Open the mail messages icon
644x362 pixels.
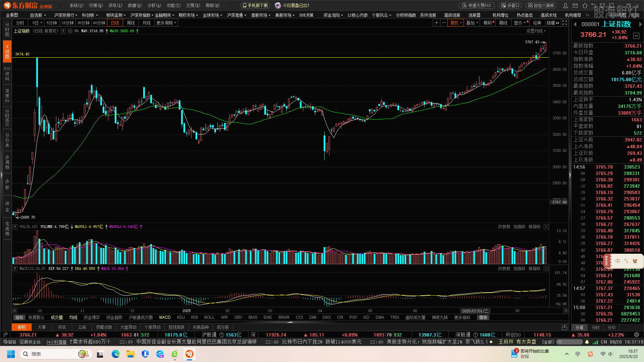pyautogui.click(x=575, y=5)
